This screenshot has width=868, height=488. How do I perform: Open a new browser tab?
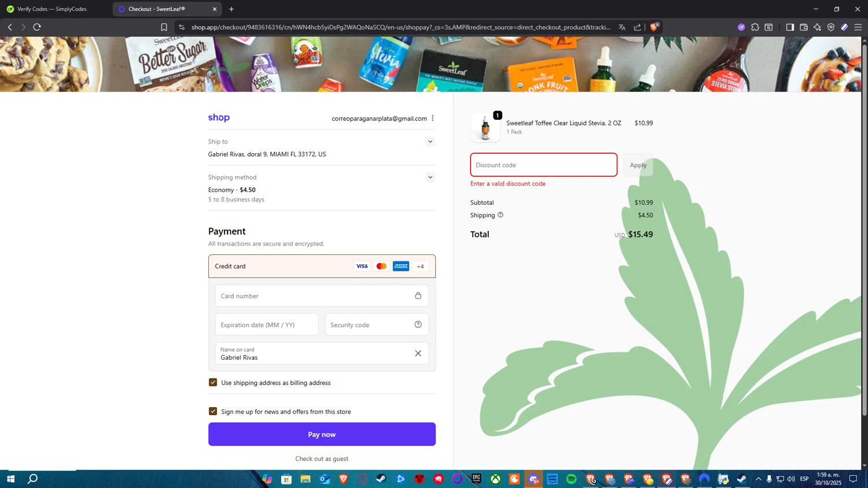pos(231,9)
